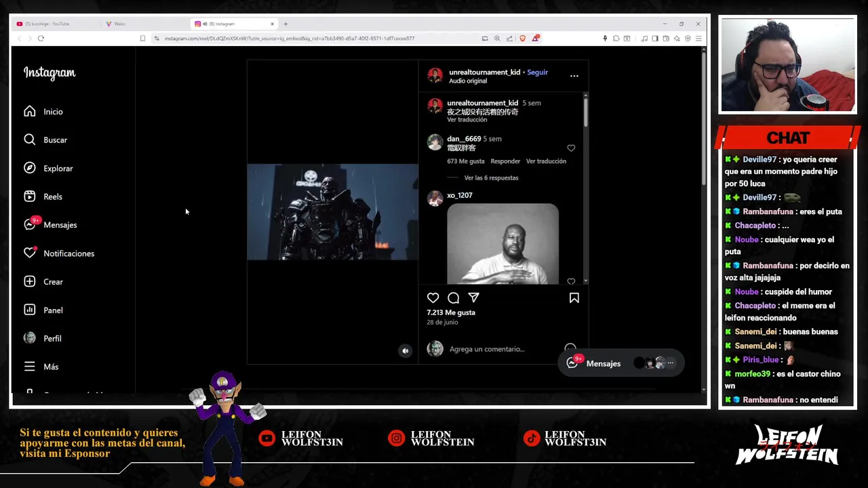Click the comments panel scrollbar
Image resolution: width=868 pixels, height=488 pixels.
coord(585,112)
